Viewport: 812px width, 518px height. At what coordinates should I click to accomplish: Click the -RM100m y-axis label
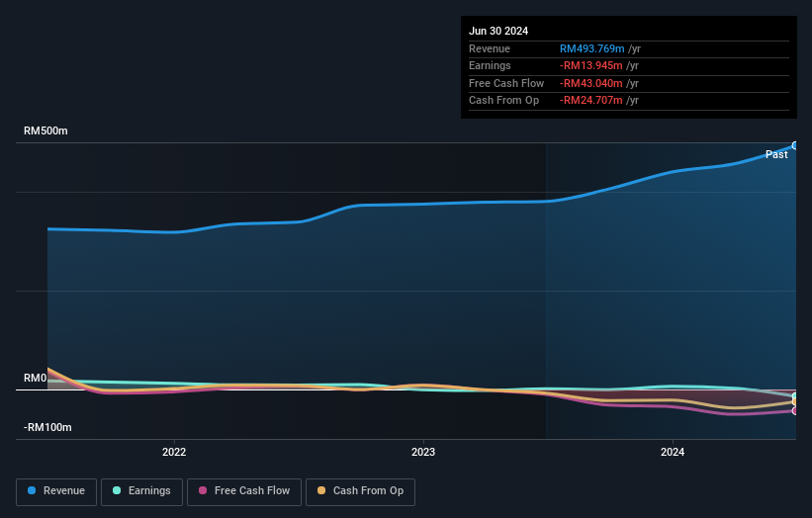(x=47, y=427)
